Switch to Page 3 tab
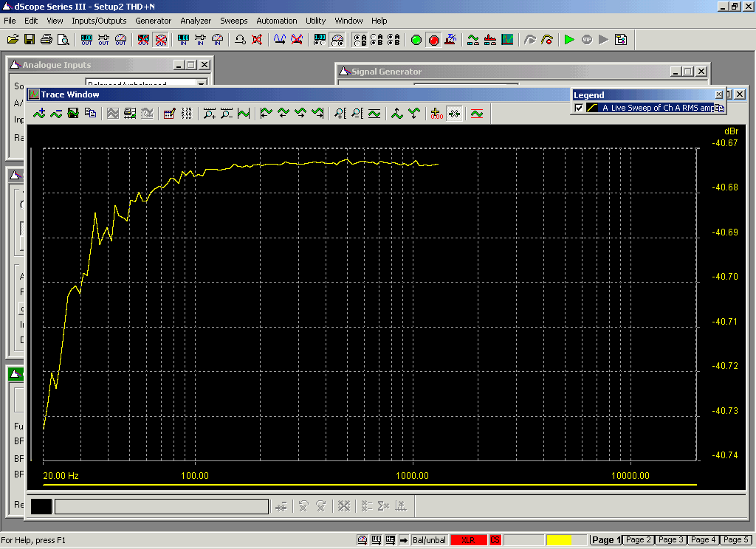The image size is (756, 549). tap(670, 540)
